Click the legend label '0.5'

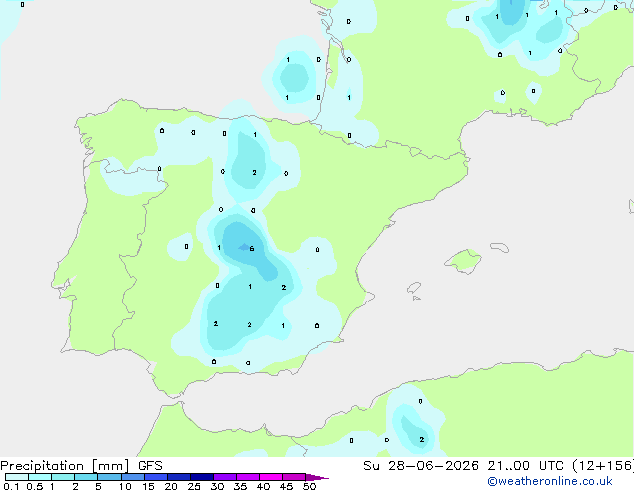[x=35, y=486]
